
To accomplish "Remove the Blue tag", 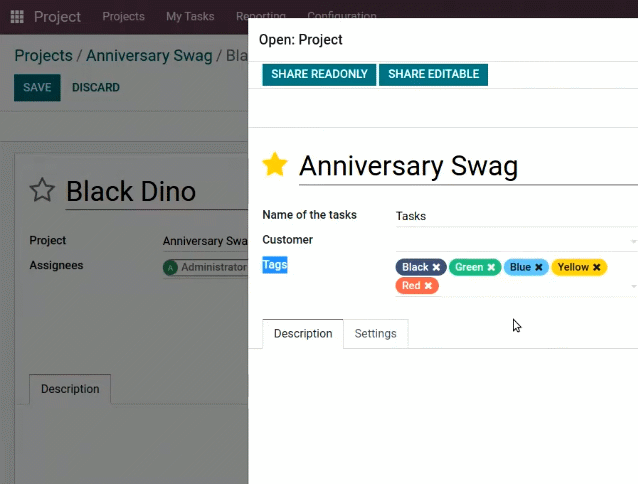I will point(539,268).
